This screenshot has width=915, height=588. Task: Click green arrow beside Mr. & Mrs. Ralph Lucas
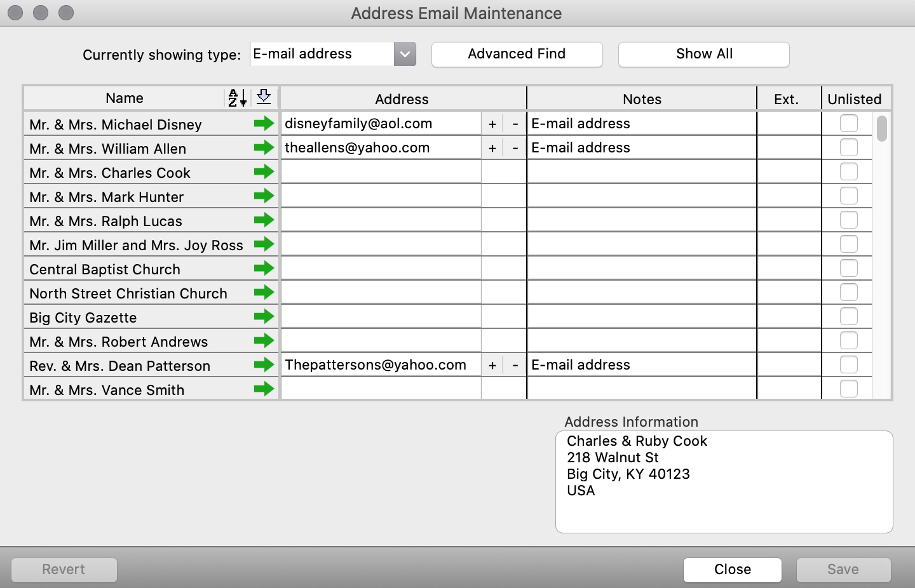[264, 220]
